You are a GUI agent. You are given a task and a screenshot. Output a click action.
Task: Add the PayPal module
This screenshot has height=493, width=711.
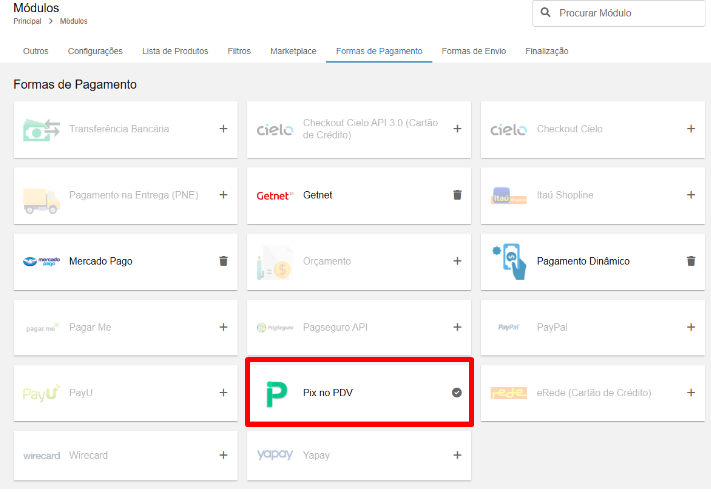point(691,327)
